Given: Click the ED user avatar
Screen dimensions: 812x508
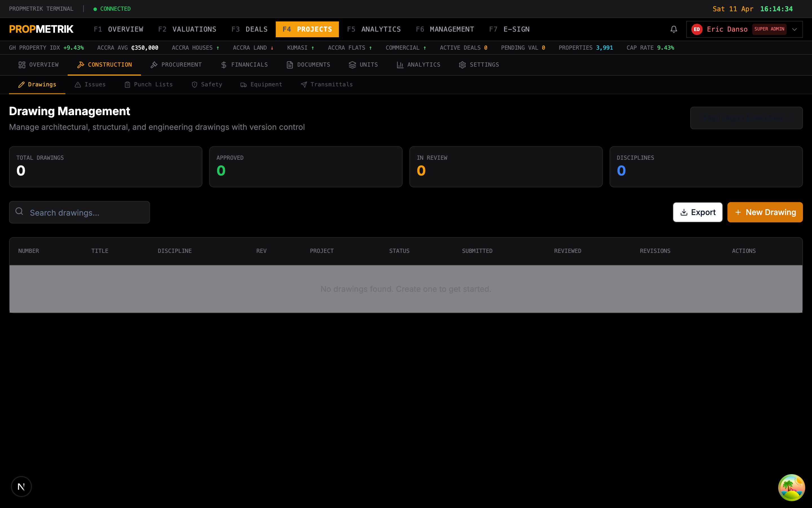Looking at the screenshot, I should (697, 29).
